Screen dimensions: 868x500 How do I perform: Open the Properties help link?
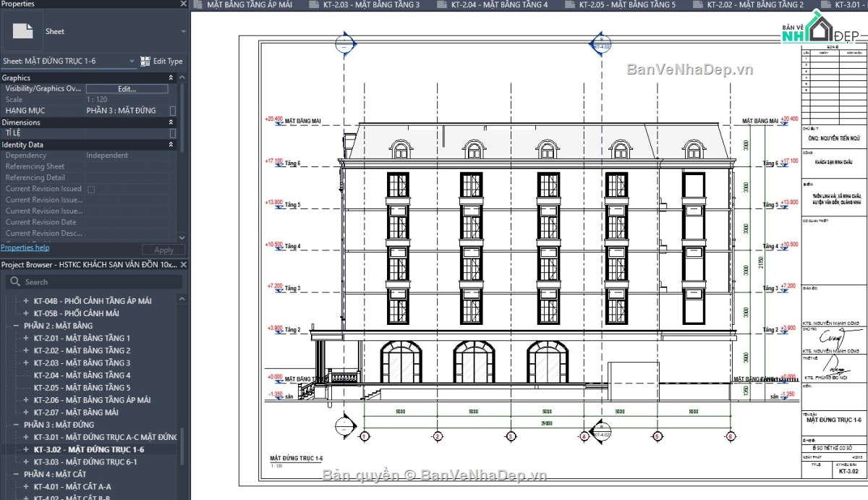(25, 247)
